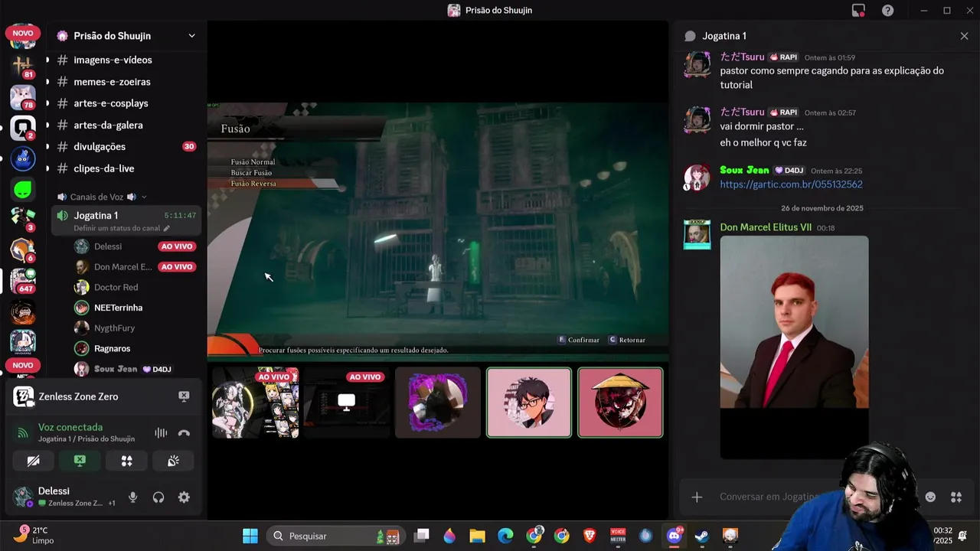Open weather widget showing 21°C
Viewport: 980px width, 551px height.
click(x=35, y=535)
